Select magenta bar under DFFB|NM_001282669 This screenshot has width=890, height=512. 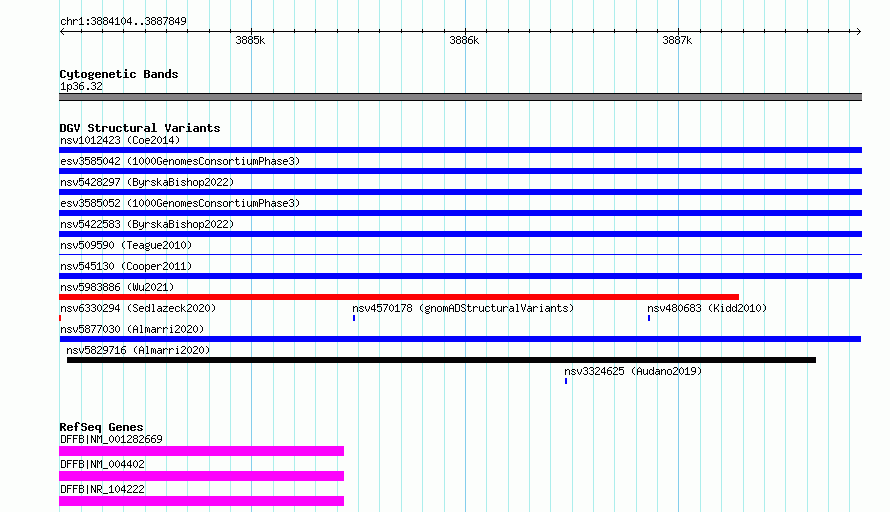pos(201,451)
